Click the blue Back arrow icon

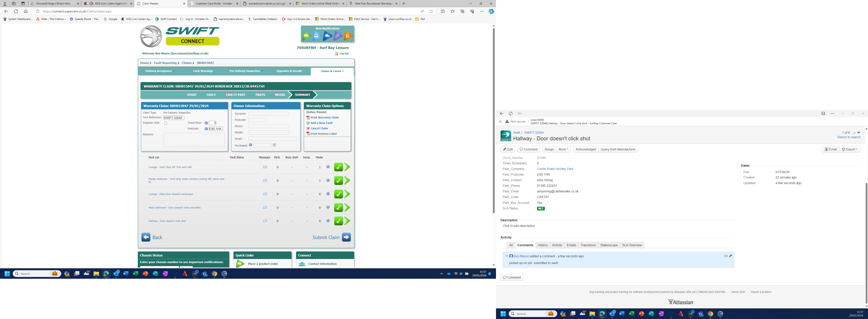coord(146,237)
